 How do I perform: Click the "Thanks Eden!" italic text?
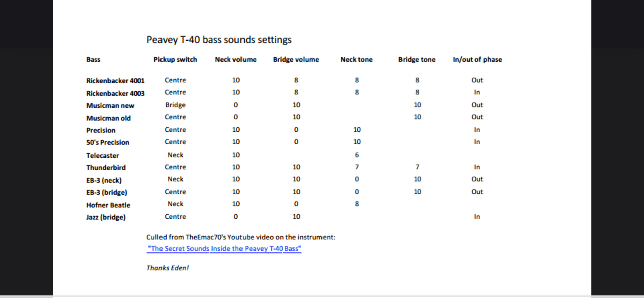pyautogui.click(x=168, y=268)
